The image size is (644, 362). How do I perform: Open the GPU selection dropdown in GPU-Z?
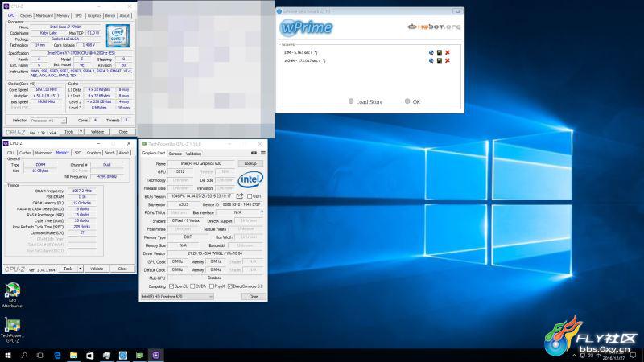click(x=177, y=296)
